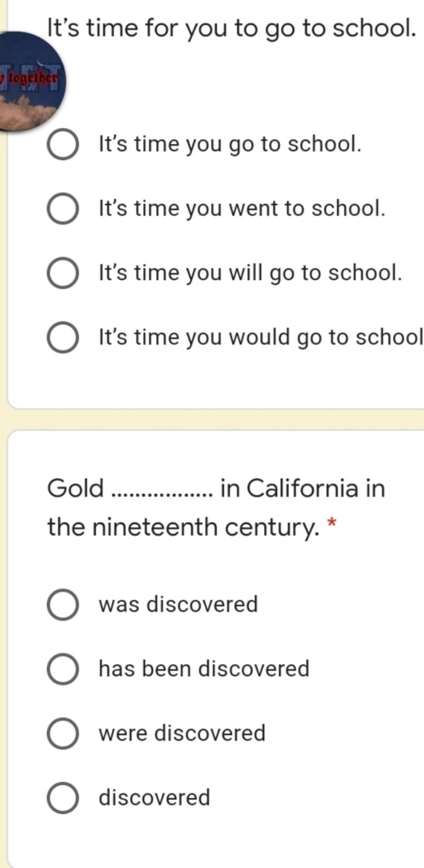
Task: Click the question text 'It's time for you to go to school.'
Action: (x=231, y=29)
